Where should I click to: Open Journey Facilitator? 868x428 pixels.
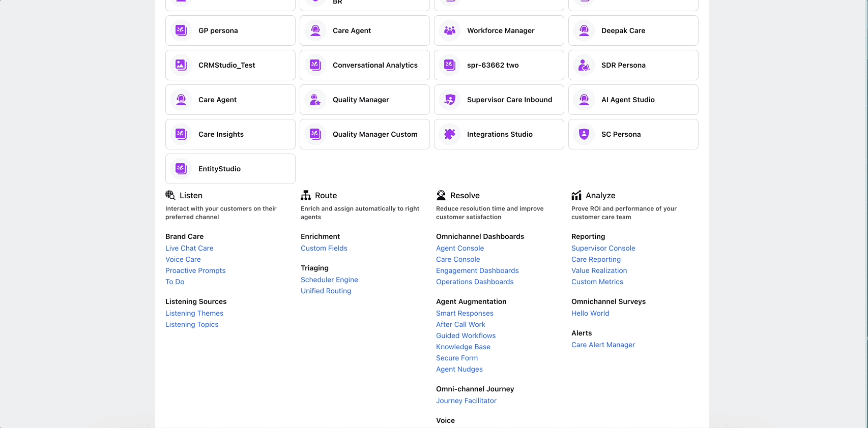pos(466,401)
